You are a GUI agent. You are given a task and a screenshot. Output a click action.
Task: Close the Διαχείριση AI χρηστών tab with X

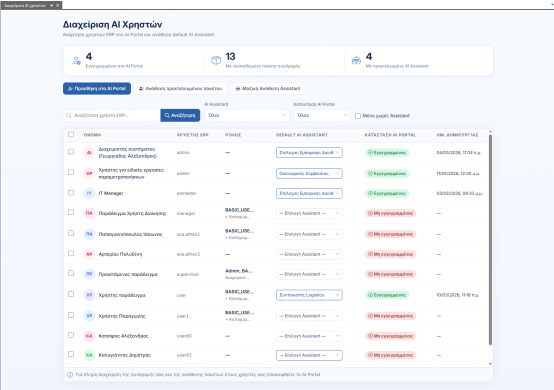pyautogui.click(x=58, y=6)
